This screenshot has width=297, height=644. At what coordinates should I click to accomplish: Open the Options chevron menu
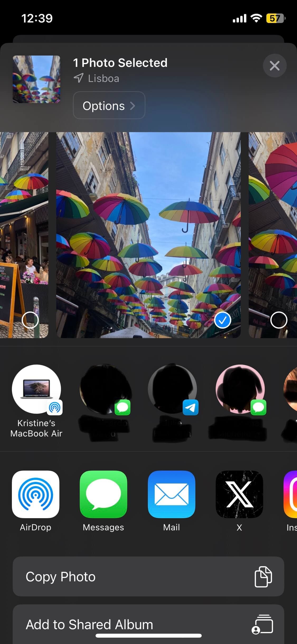(x=109, y=105)
